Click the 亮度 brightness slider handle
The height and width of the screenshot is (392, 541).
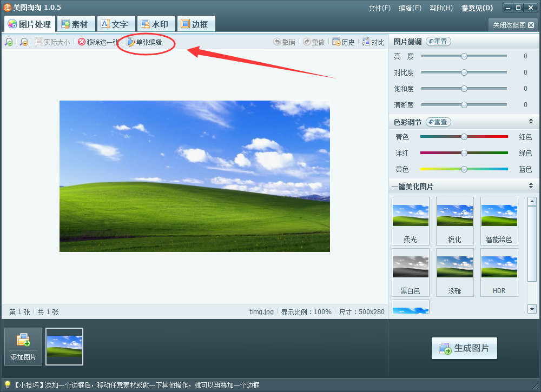coord(464,56)
